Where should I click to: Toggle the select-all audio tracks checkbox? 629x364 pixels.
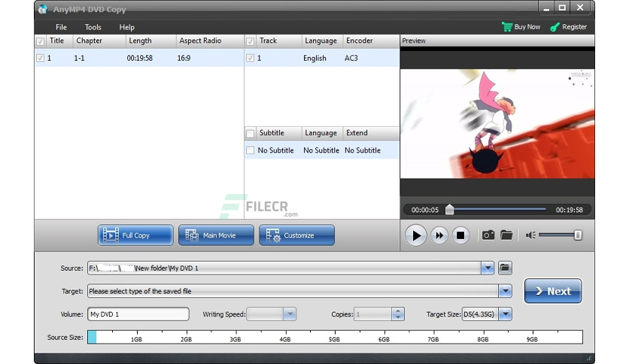coord(251,41)
